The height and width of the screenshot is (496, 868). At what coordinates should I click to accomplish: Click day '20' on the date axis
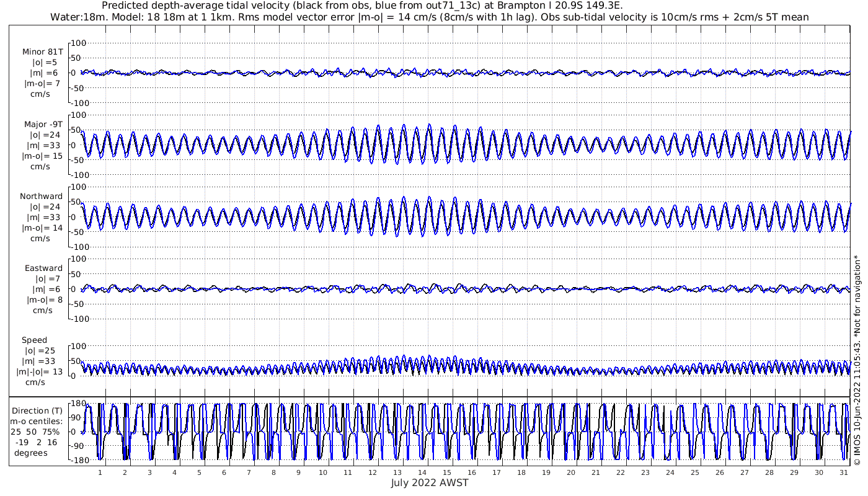(570, 472)
